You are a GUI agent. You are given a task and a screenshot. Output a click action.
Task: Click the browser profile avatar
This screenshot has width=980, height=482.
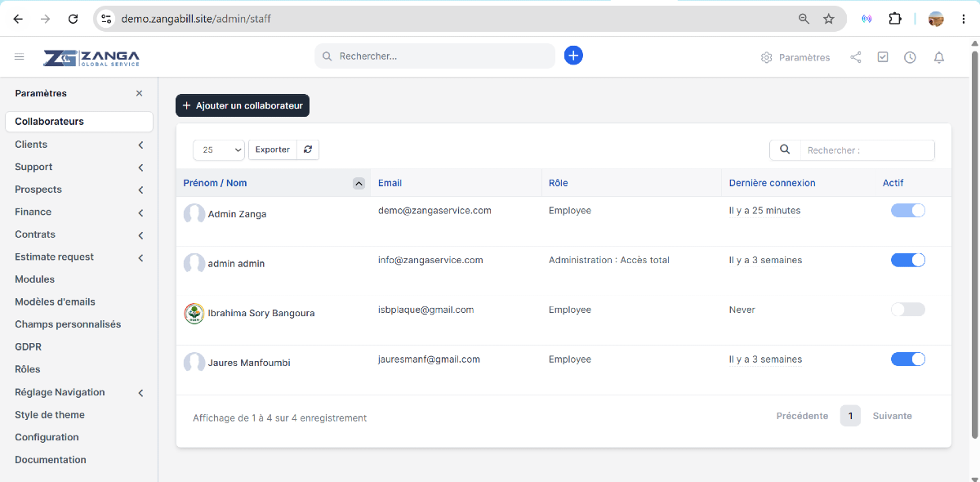pos(937,18)
